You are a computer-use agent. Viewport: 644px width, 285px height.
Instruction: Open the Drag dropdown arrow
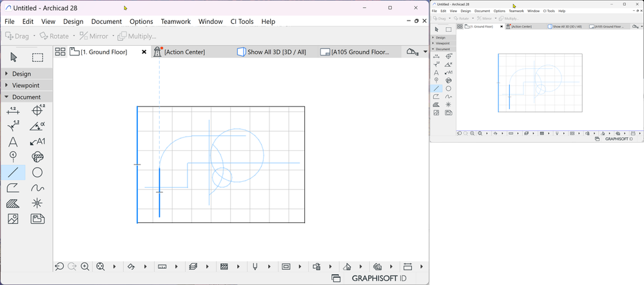pyautogui.click(x=34, y=36)
